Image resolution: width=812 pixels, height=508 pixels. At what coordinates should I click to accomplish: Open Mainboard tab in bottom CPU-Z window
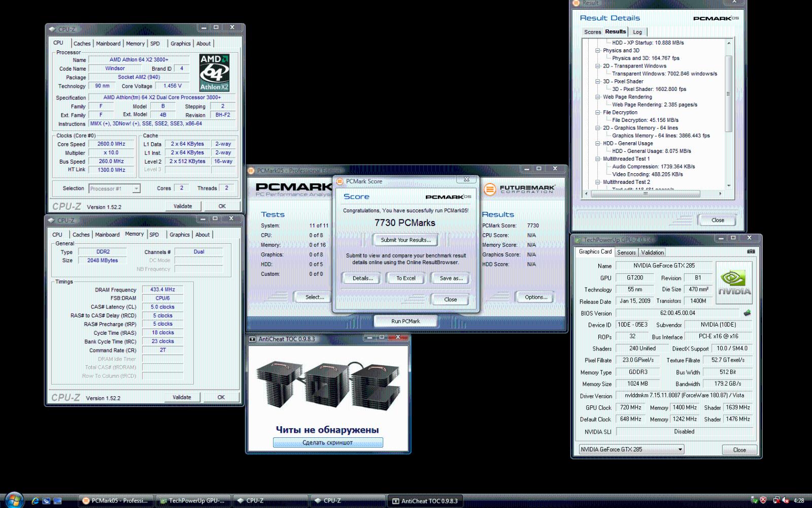[x=108, y=235]
